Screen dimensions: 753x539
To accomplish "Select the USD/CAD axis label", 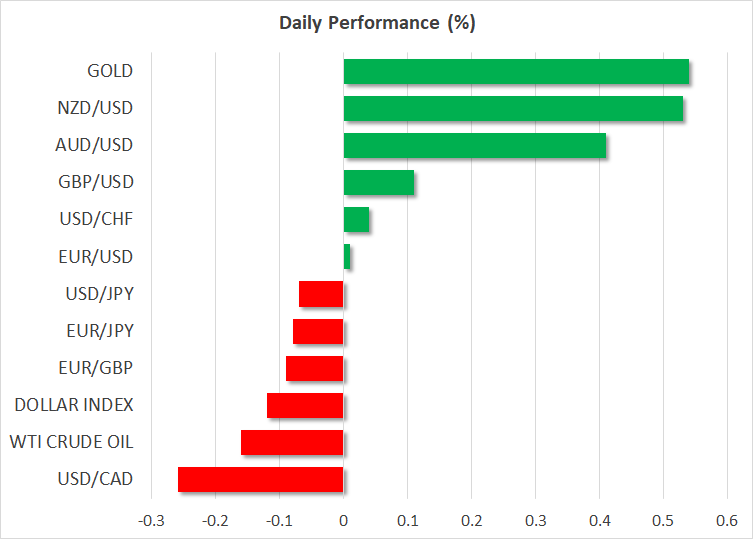I will click(97, 479).
